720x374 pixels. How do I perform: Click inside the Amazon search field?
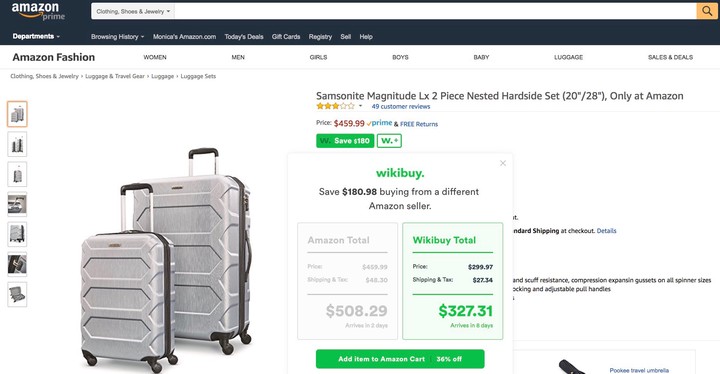coord(435,11)
